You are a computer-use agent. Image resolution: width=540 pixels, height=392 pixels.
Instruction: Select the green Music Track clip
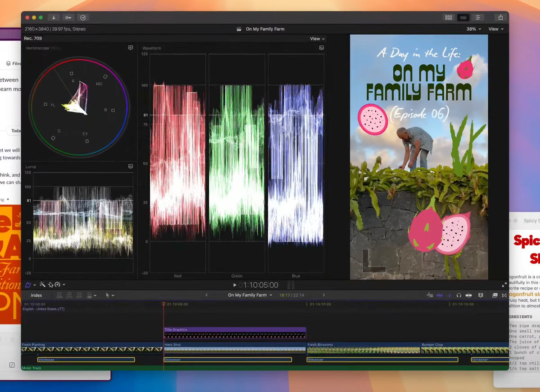[x=265, y=368]
